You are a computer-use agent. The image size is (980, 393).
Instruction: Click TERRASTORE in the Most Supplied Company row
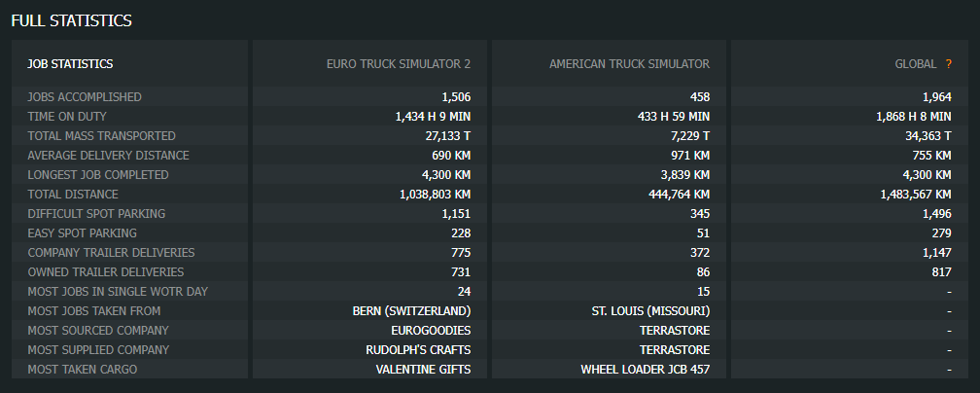pos(675,349)
